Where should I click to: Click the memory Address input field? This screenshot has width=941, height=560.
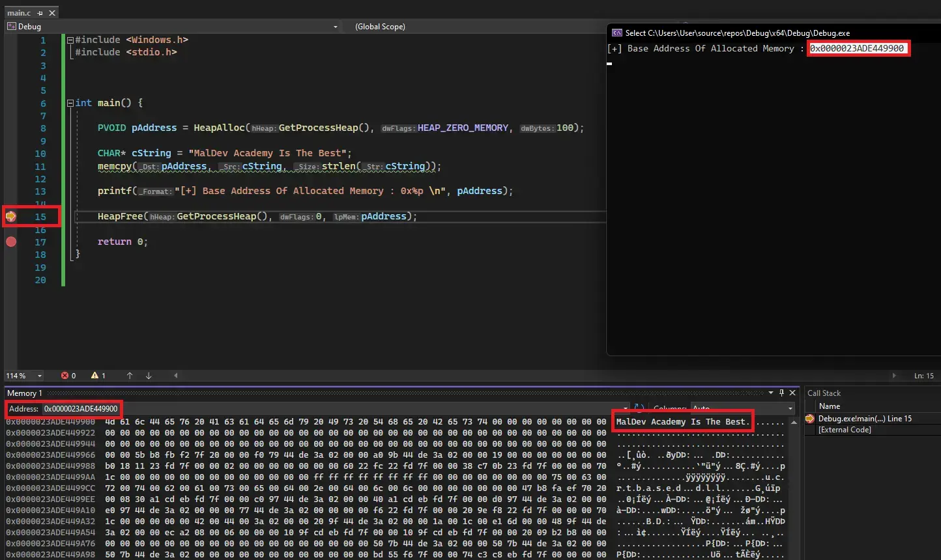coord(81,409)
